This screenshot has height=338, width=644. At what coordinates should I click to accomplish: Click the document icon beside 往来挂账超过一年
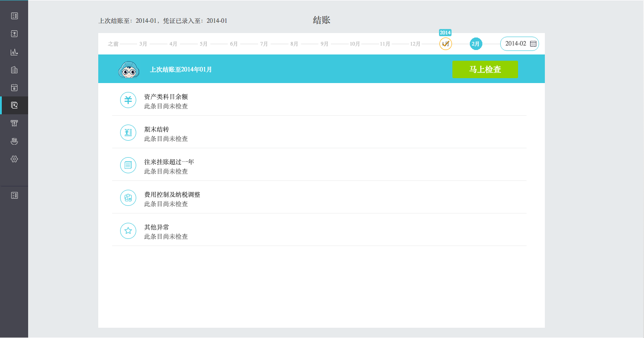(128, 165)
